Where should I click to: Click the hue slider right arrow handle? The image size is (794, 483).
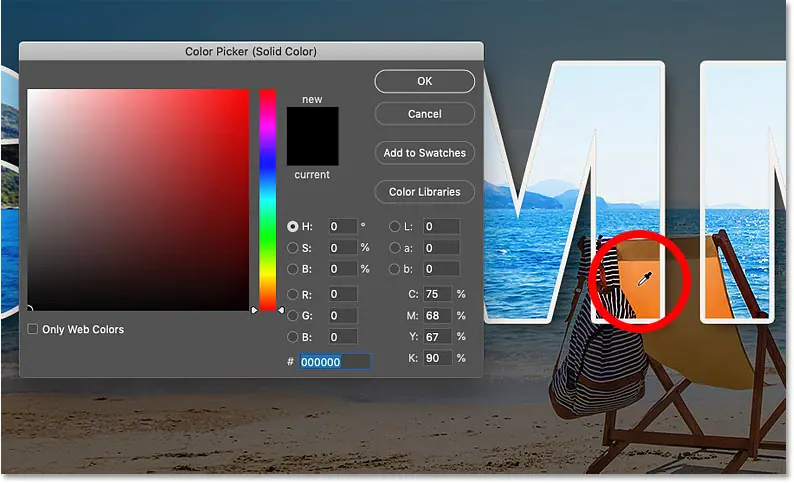click(x=281, y=310)
